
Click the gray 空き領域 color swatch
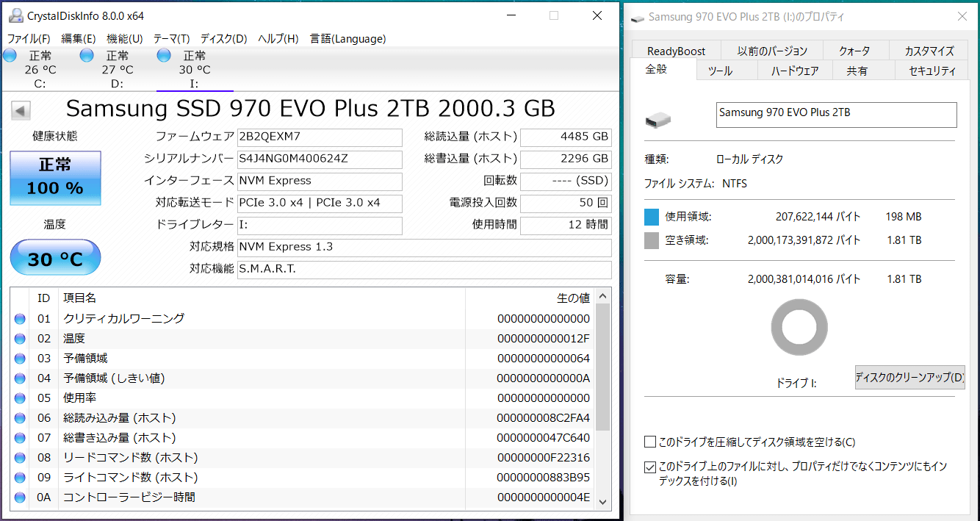(652, 240)
